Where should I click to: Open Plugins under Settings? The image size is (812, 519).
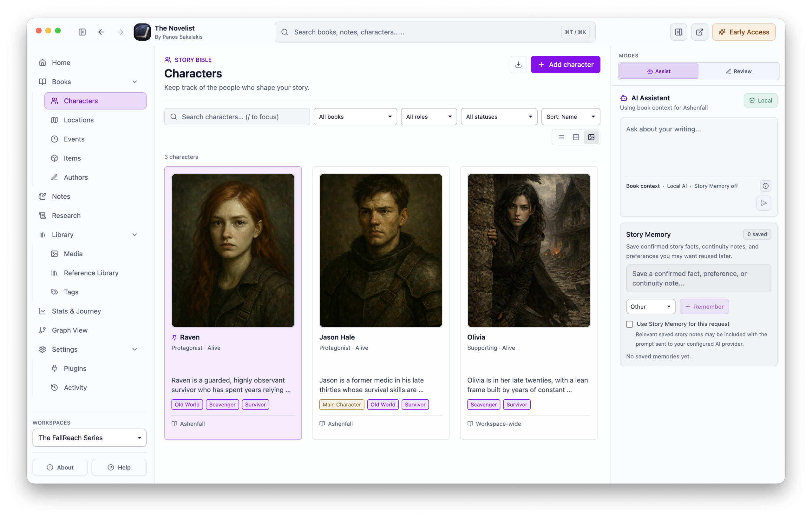point(95,369)
